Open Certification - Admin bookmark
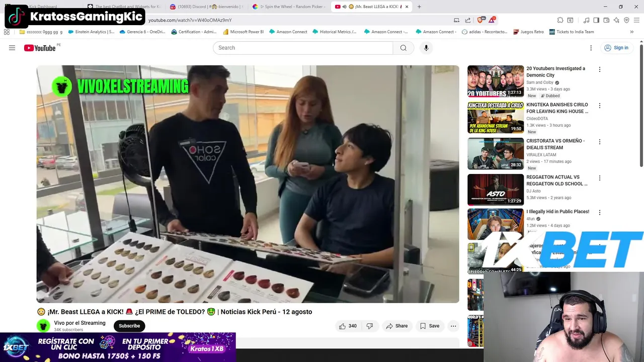This screenshot has width=644, height=362. [194, 32]
